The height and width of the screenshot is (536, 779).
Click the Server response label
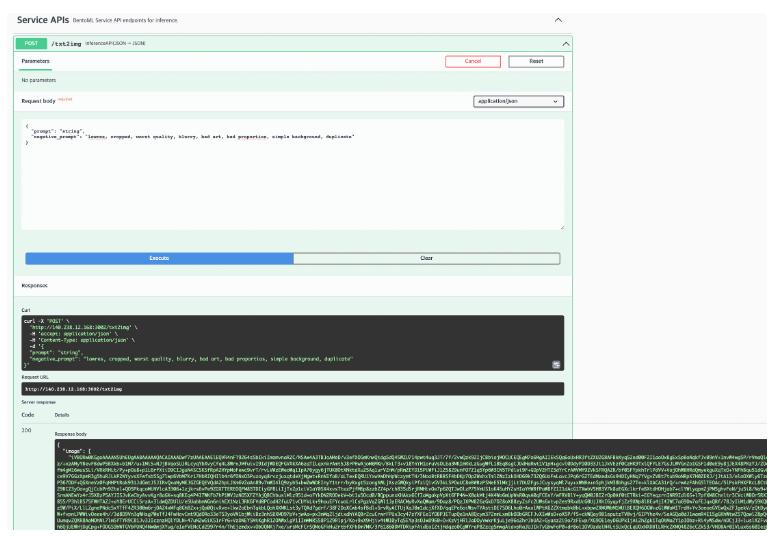38,402
